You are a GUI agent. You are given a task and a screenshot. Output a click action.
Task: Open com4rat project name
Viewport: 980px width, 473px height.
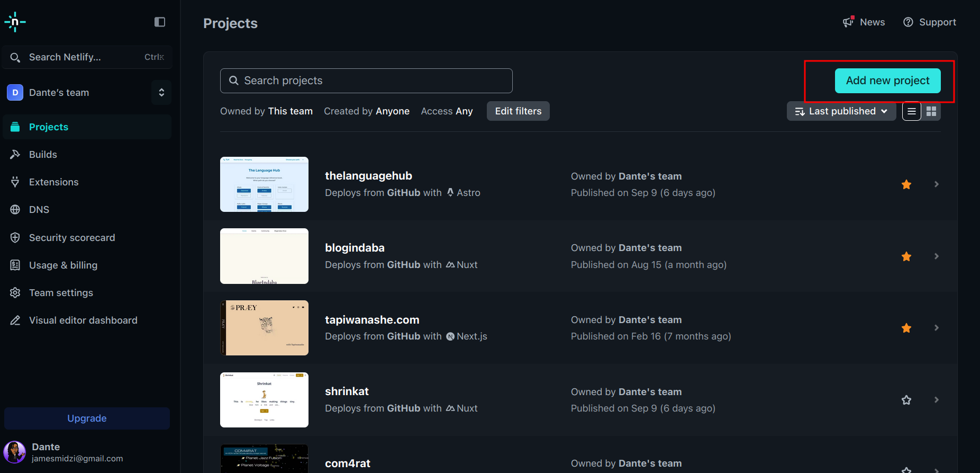[347, 463]
